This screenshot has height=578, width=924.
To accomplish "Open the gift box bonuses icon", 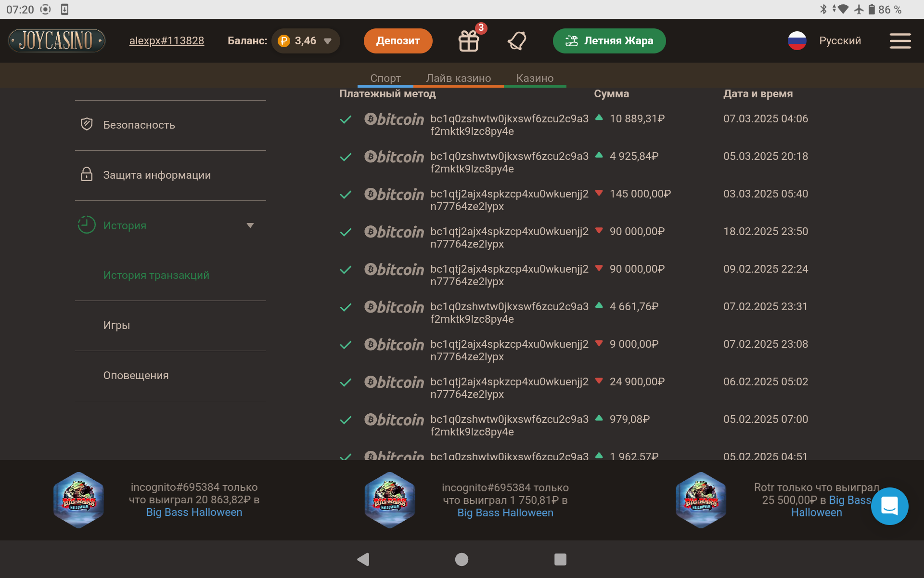I will [468, 41].
